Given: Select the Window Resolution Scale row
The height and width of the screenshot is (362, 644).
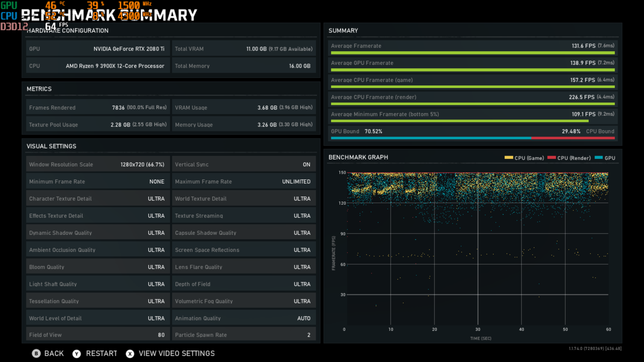Looking at the screenshot, I should [98, 164].
